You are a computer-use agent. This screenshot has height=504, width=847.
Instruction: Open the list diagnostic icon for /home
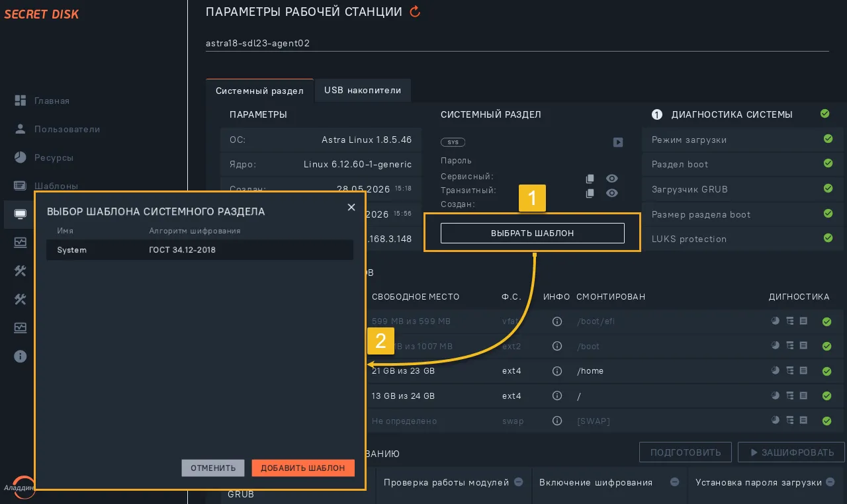[804, 370]
